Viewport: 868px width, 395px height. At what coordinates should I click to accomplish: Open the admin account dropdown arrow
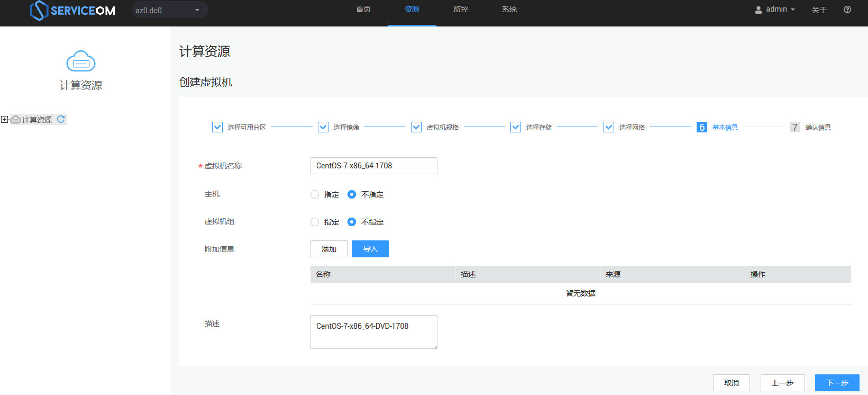tap(793, 10)
